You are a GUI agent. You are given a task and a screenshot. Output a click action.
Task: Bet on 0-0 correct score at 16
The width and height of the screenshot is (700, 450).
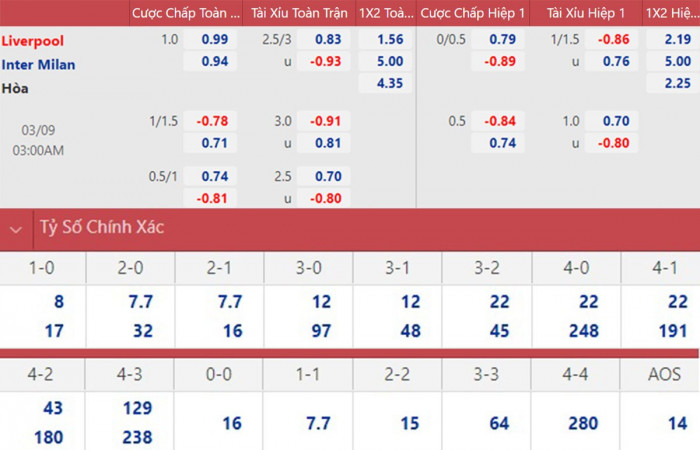(231, 423)
